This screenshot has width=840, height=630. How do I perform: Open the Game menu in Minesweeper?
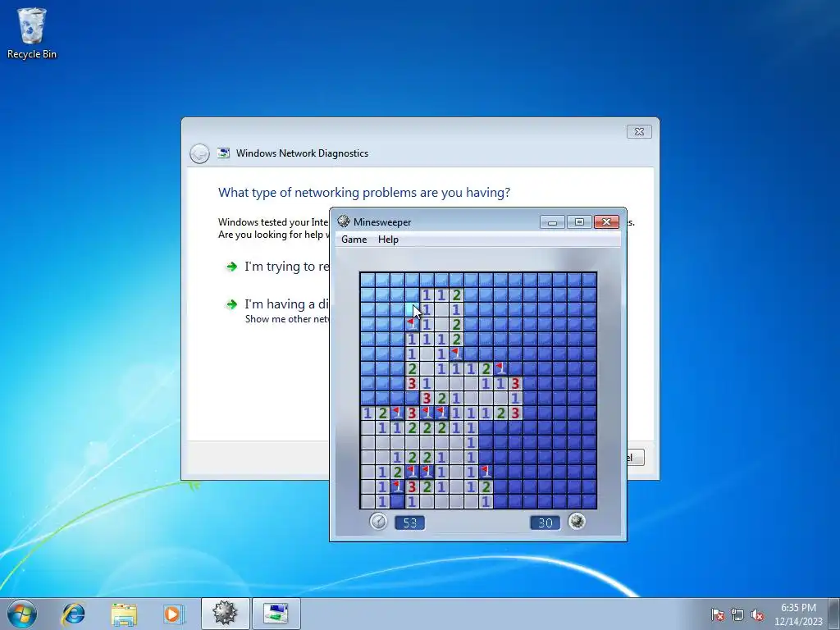click(x=354, y=240)
